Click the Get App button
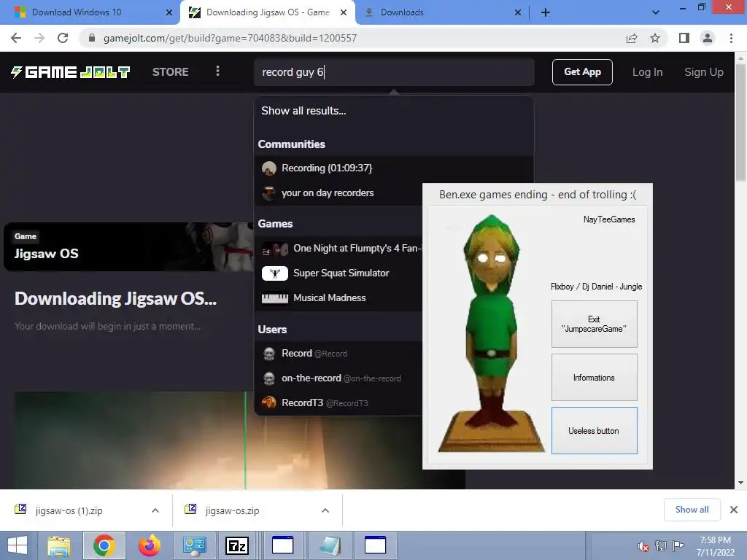The image size is (747, 560). [582, 72]
